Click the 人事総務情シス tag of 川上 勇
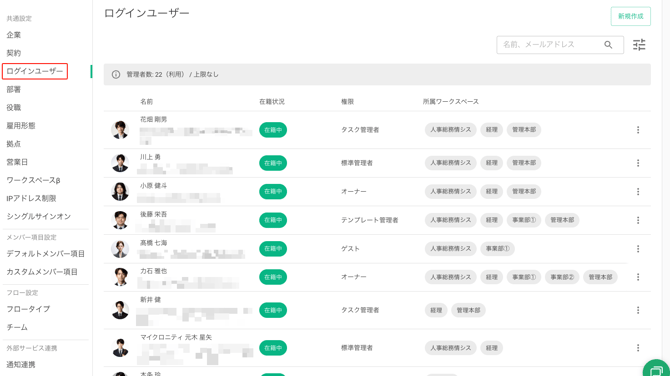 click(450, 163)
